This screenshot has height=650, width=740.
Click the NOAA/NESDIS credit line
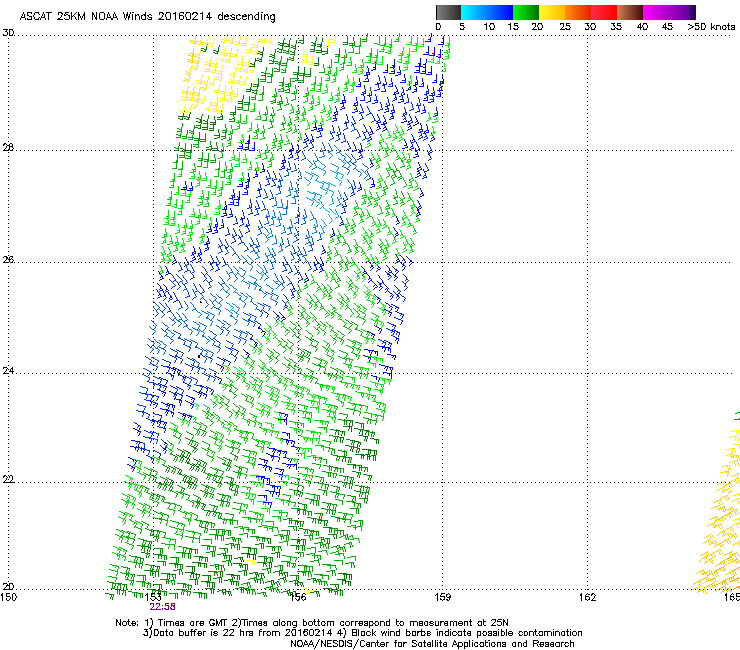click(x=432, y=644)
